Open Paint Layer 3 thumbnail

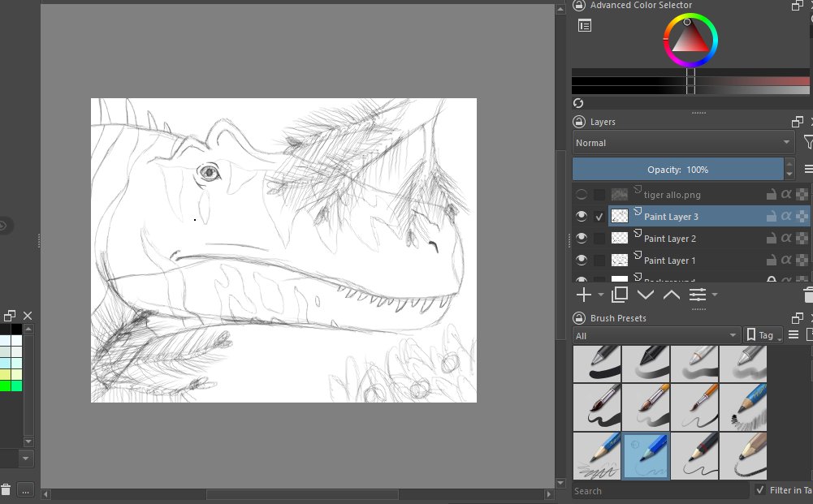click(x=620, y=217)
